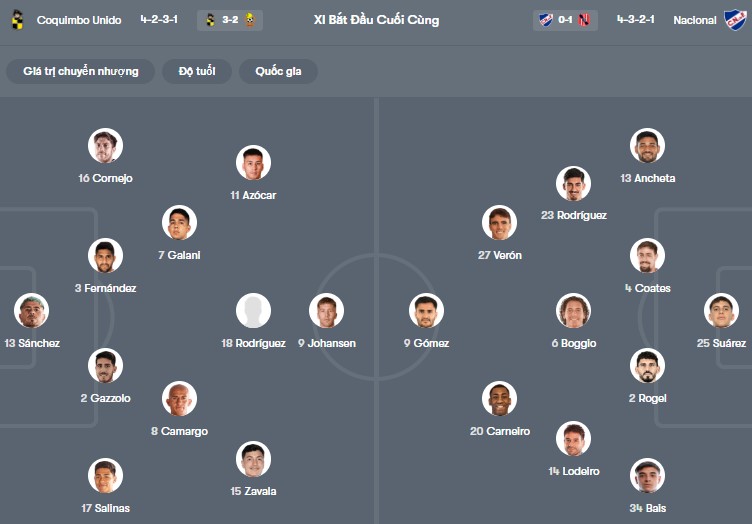The height and width of the screenshot is (524, 752).
Task: Open the 0-1 Nacional match score badge
Action: [x=565, y=20]
